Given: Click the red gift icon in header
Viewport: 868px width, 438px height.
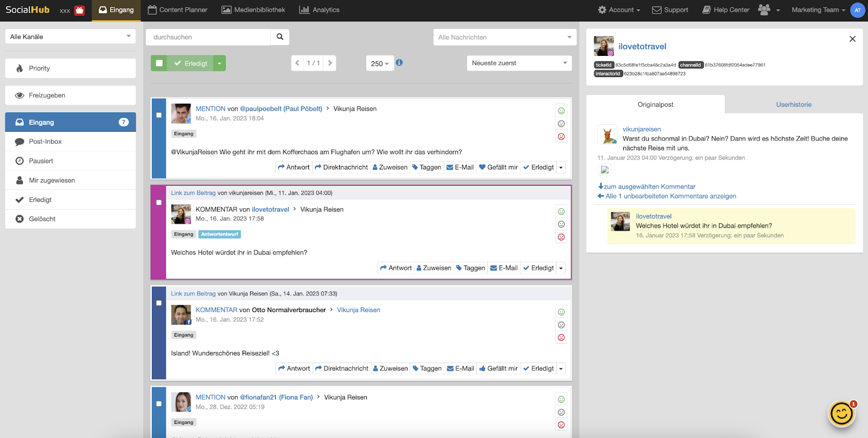Looking at the screenshot, I should [x=79, y=10].
